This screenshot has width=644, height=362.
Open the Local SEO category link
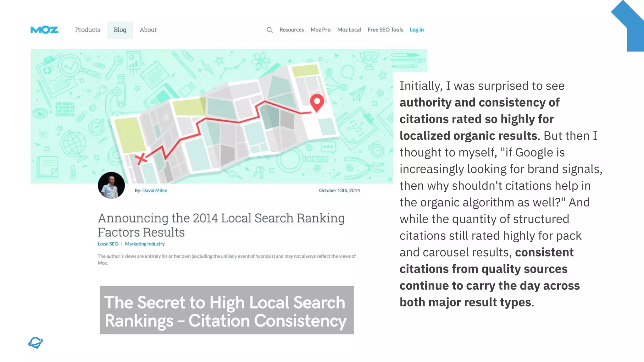(108, 244)
